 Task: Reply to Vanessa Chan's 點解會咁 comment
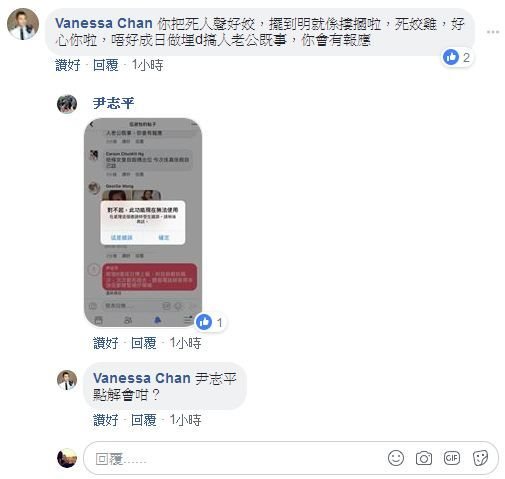(x=143, y=420)
